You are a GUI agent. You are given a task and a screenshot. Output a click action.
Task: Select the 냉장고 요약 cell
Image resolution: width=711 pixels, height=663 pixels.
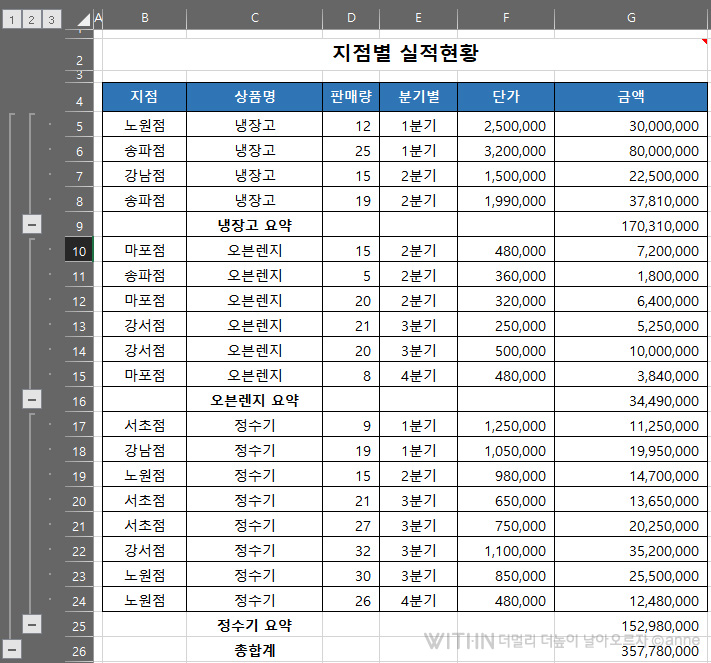254,224
